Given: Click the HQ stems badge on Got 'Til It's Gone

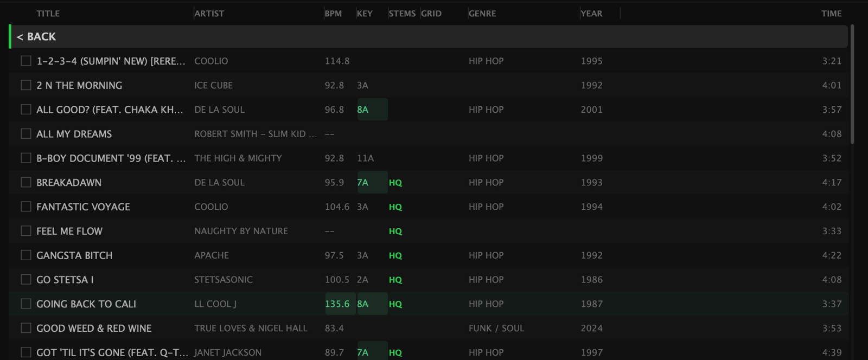Looking at the screenshot, I should coord(395,352).
